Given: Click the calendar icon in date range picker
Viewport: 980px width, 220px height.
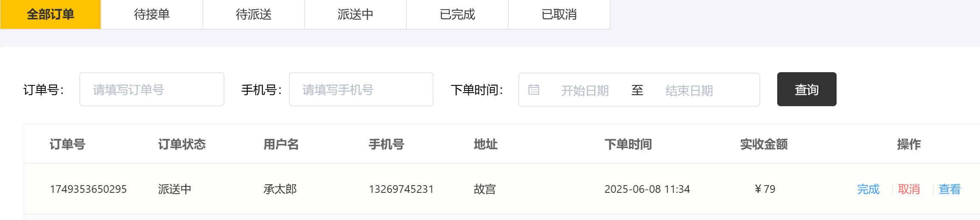Looking at the screenshot, I should (x=534, y=90).
